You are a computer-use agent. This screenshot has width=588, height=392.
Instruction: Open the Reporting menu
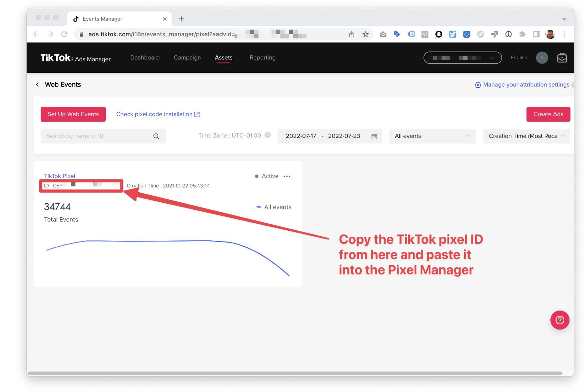point(263,58)
